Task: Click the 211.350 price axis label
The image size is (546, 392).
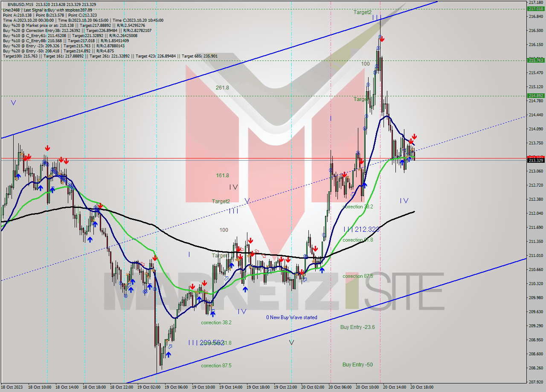Action: click(x=535, y=242)
